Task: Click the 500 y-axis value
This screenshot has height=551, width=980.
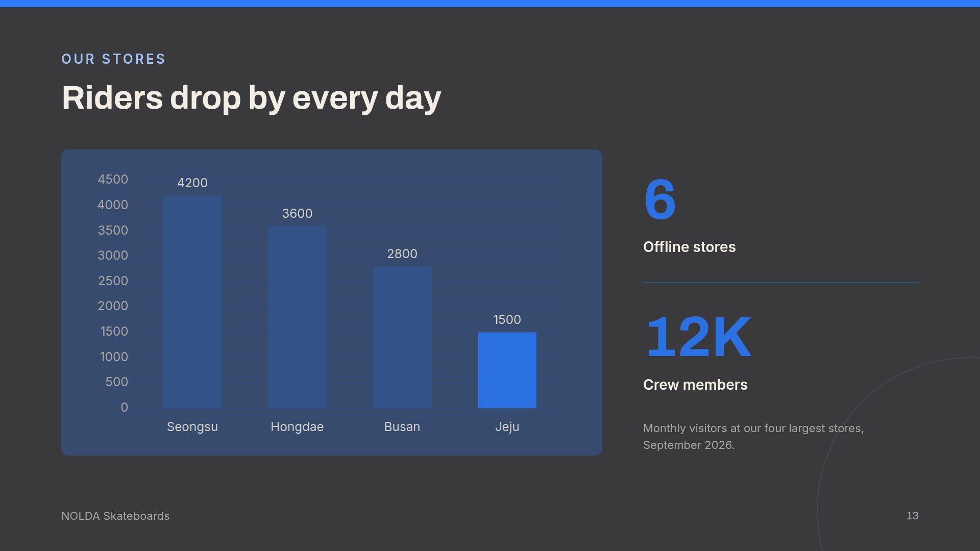Action: [x=116, y=382]
